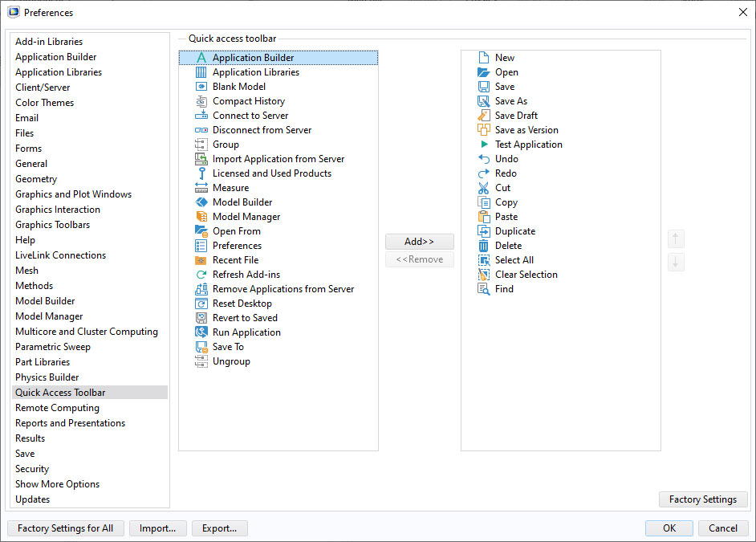Switch to the Security preferences page
Screen dimensions: 756x542
pyautogui.click(x=32, y=469)
